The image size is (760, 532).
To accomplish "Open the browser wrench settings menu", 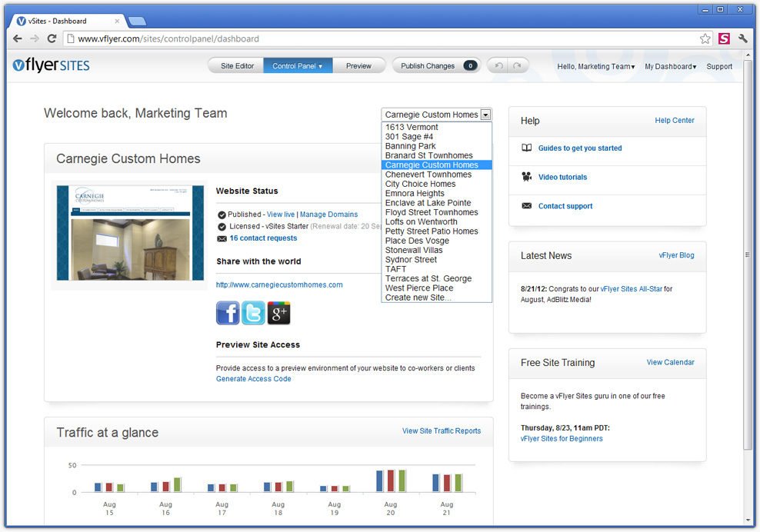I will 742,38.
